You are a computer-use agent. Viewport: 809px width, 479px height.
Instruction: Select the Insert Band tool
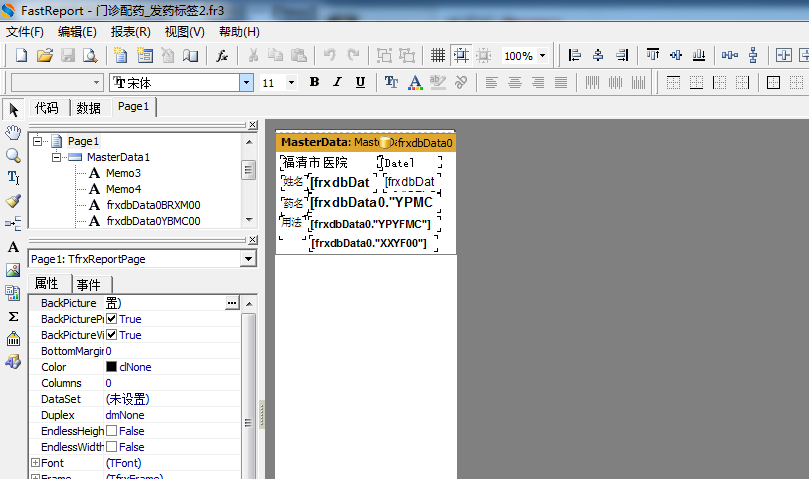coord(13,223)
